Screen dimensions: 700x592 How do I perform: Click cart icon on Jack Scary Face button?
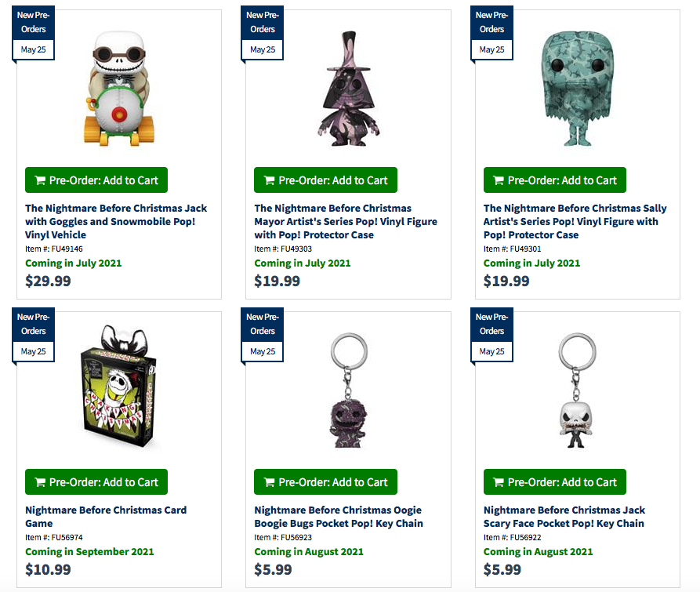tap(499, 482)
